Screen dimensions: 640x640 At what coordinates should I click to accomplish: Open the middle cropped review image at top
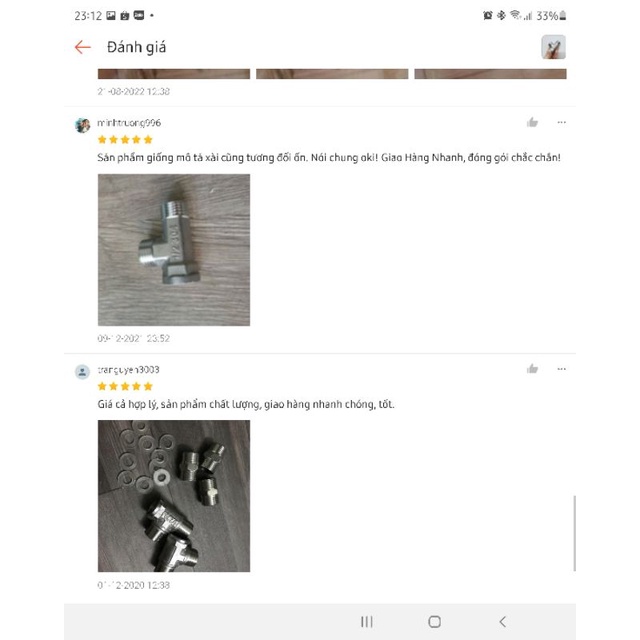[x=332, y=74]
